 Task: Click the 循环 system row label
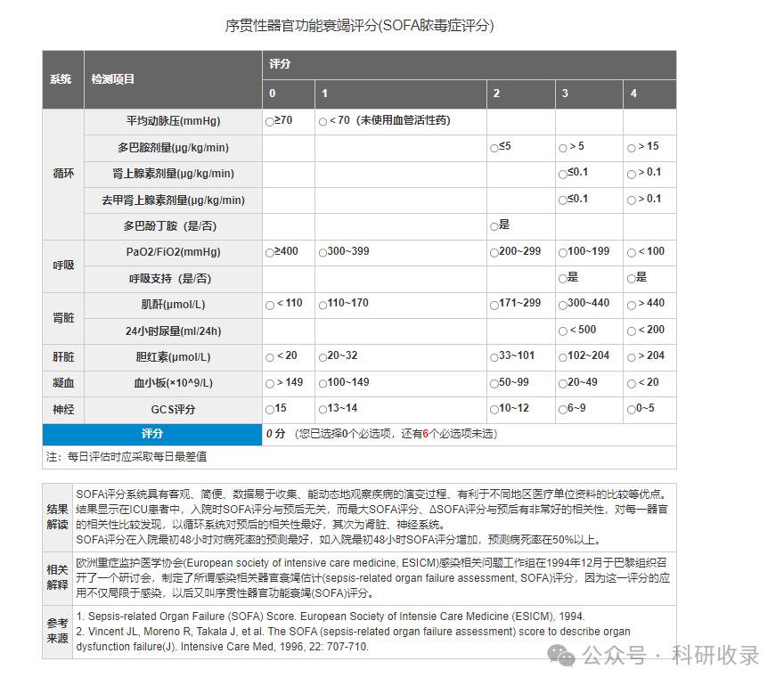pyautogui.click(x=63, y=174)
